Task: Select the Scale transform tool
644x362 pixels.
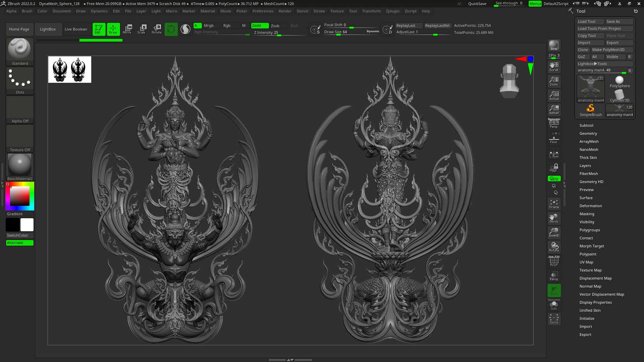Action: 142,29
